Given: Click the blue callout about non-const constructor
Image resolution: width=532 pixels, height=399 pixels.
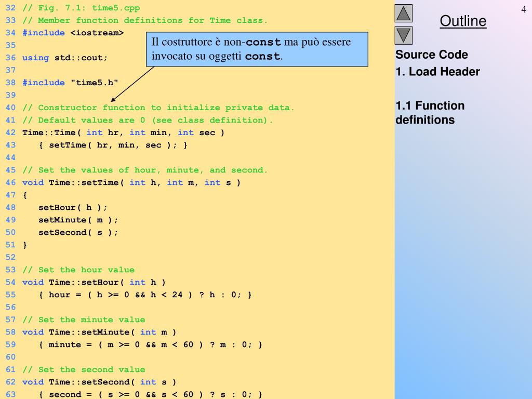Looking at the screenshot, I should [x=257, y=49].
